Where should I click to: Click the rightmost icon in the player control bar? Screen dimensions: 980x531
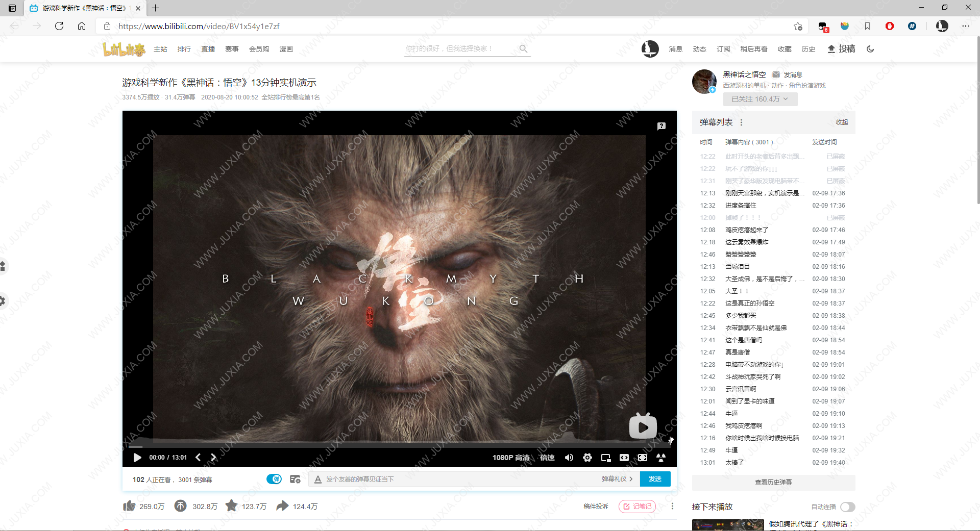pos(661,458)
